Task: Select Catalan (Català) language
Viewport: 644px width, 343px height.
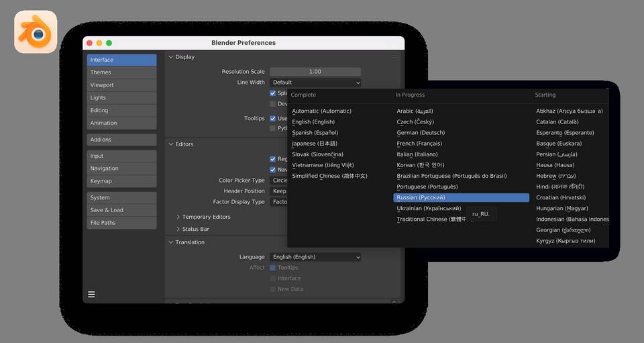Action: pyautogui.click(x=557, y=122)
